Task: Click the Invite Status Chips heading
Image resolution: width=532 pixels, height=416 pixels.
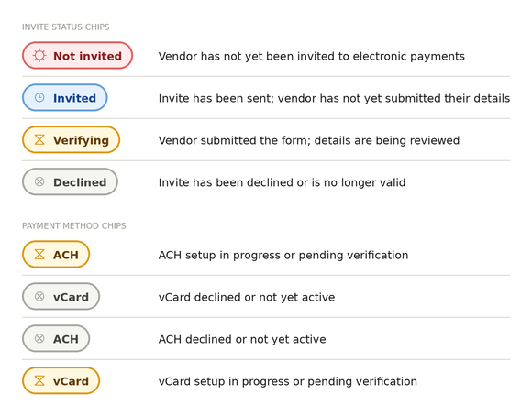Action: click(66, 27)
